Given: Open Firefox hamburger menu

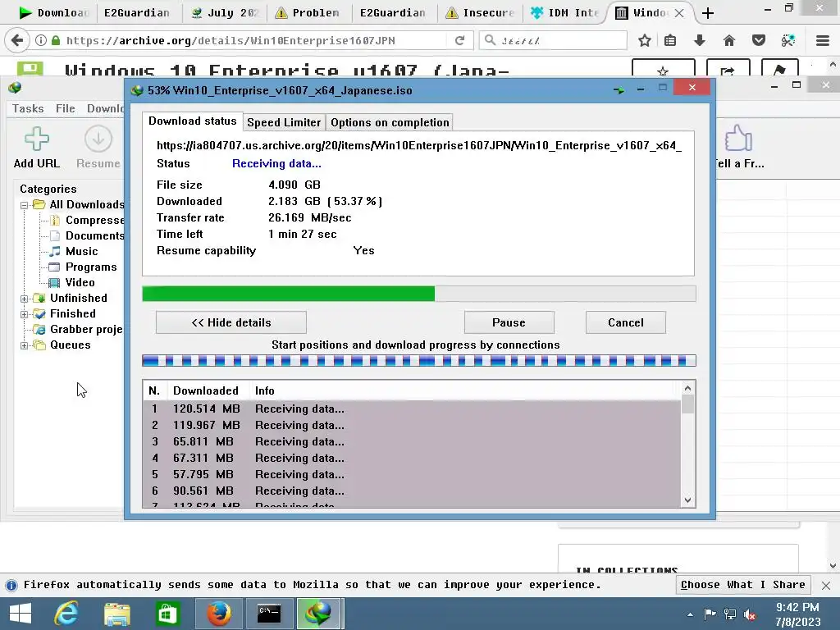Looking at the screenshot, I should coord(823,40).
